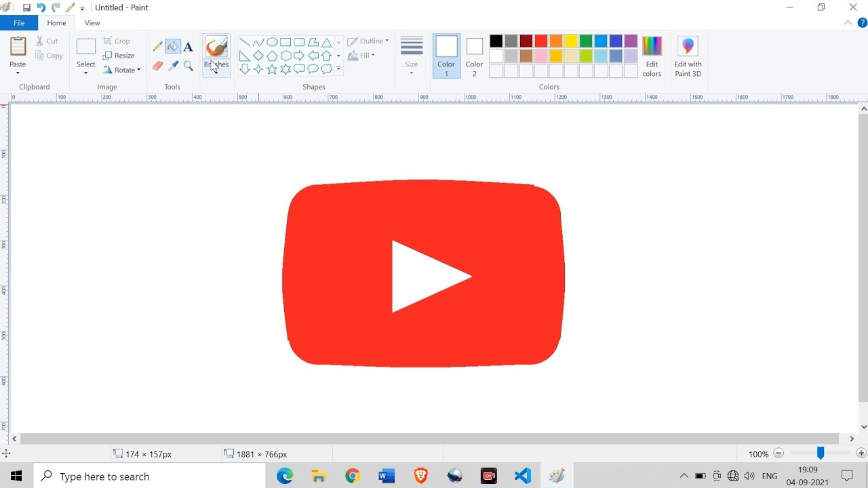Click the Resize button
Image resolution: width=868 pixels, height=488 pixels.
[119, 56]
